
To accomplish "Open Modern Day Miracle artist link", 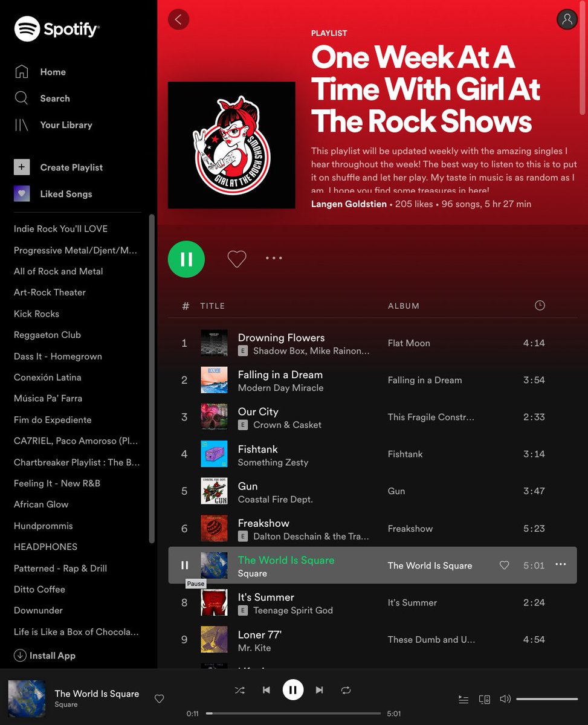I will 280,388.
